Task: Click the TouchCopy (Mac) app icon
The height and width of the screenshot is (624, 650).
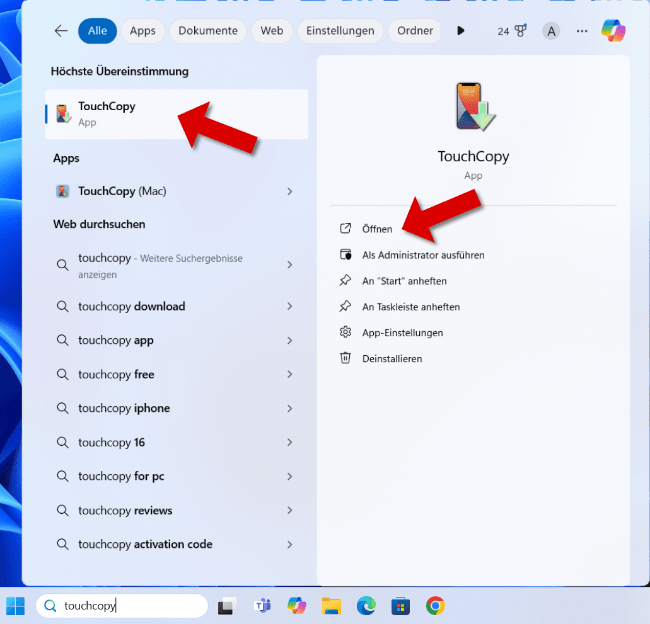Action: click(x=63, y=191)
